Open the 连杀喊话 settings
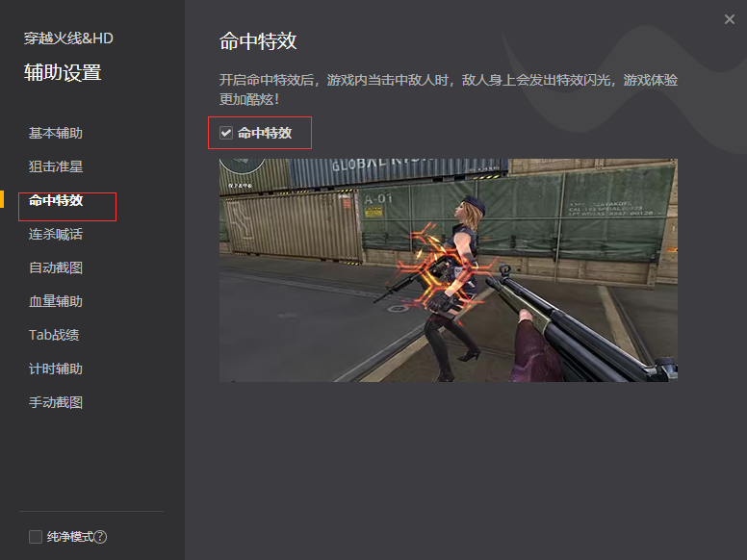 pos(56,234)
